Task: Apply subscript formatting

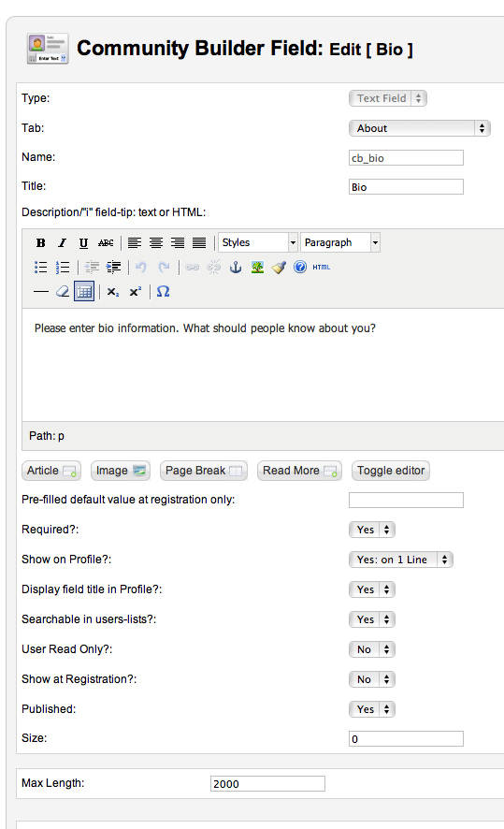Action: [113, 291]
